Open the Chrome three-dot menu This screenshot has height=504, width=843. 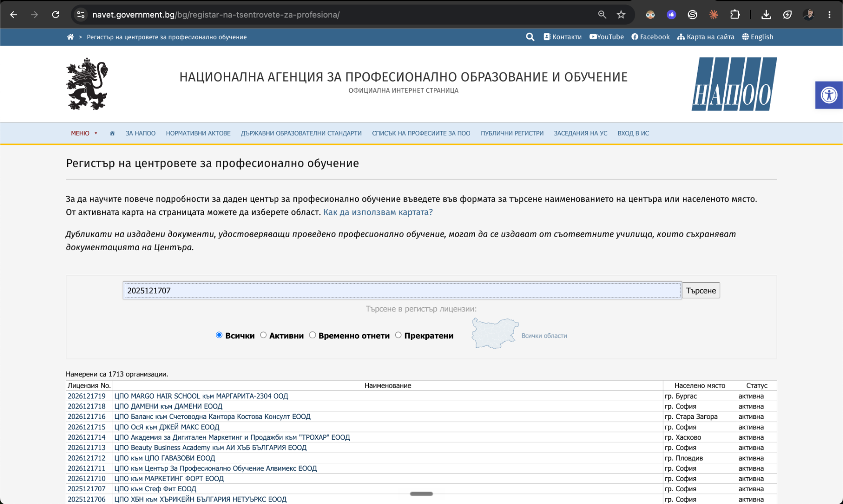pyautogui.click(x=829, y=14)
